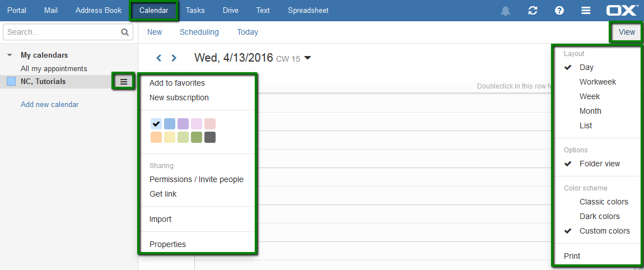
Task: Click into the Search input field
Action: [62, 32]
